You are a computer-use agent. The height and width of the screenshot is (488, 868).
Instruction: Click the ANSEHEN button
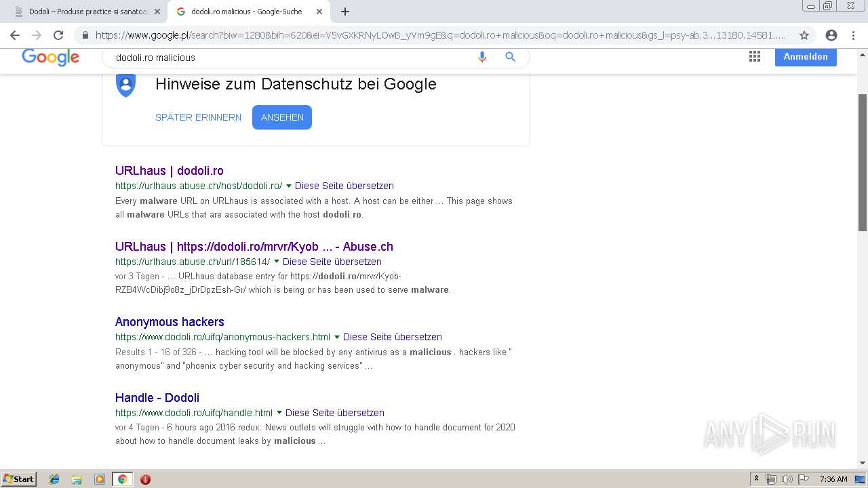[x=282, y=117]
